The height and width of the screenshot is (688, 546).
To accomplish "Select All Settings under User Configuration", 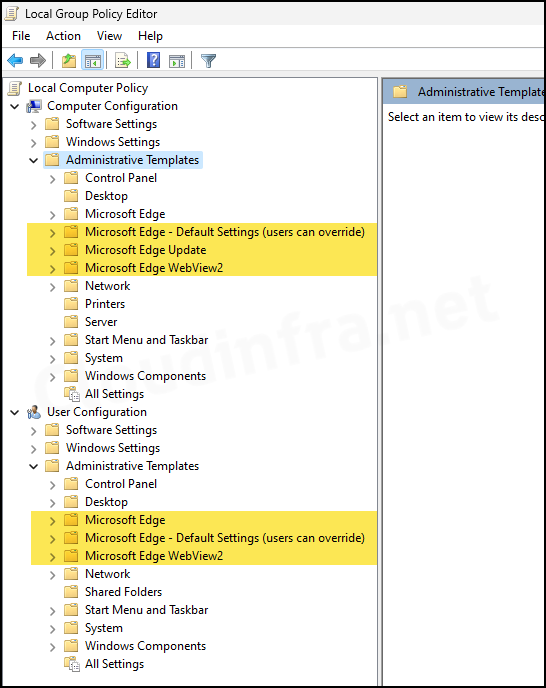I will (115, 664).
